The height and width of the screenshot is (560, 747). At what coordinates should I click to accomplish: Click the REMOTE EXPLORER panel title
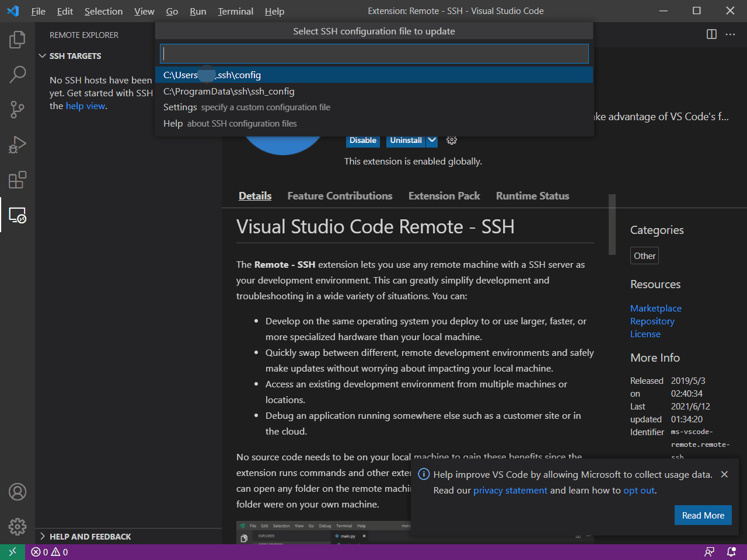(84, 35)
